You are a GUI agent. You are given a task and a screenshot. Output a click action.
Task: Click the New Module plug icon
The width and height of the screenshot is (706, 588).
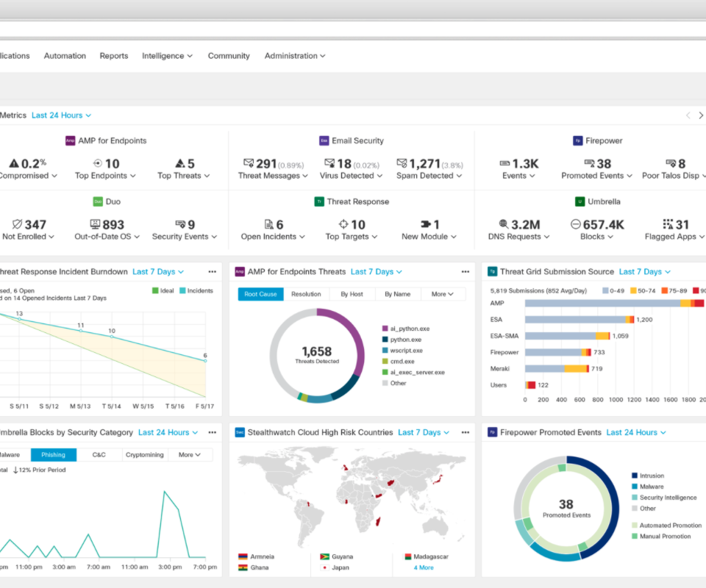click(x=426, y=224)
